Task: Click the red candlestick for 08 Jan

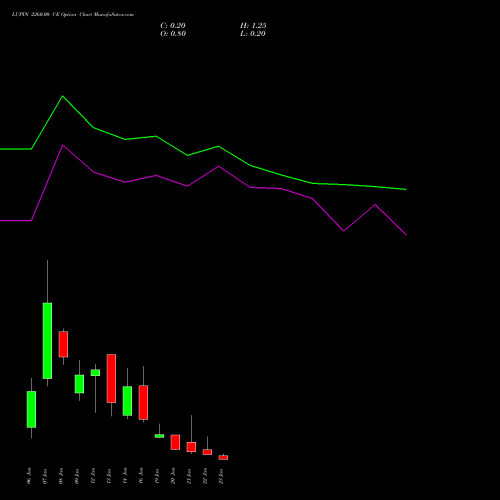Action: [x=63, y=344]
